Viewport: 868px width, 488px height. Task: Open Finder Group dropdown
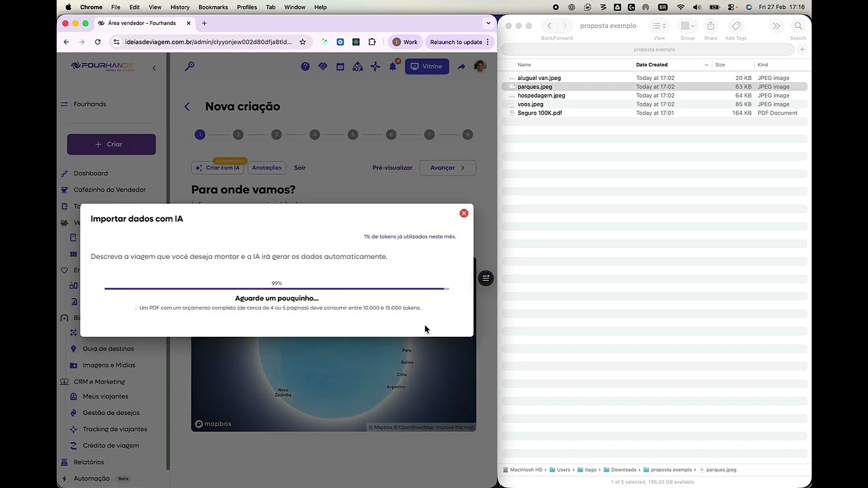[x=688, y=26]
